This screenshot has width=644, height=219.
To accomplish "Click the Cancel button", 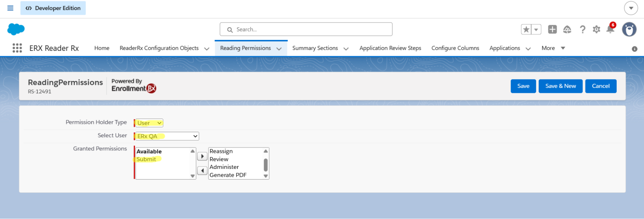I will pos(601,86).
